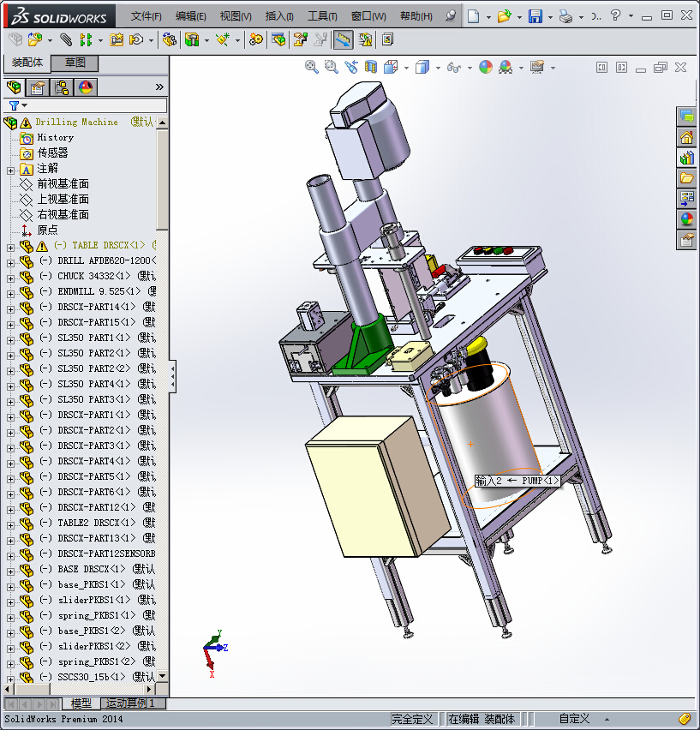
Task: Open the FeatureManager design tree tab
Action: [14, 87]
